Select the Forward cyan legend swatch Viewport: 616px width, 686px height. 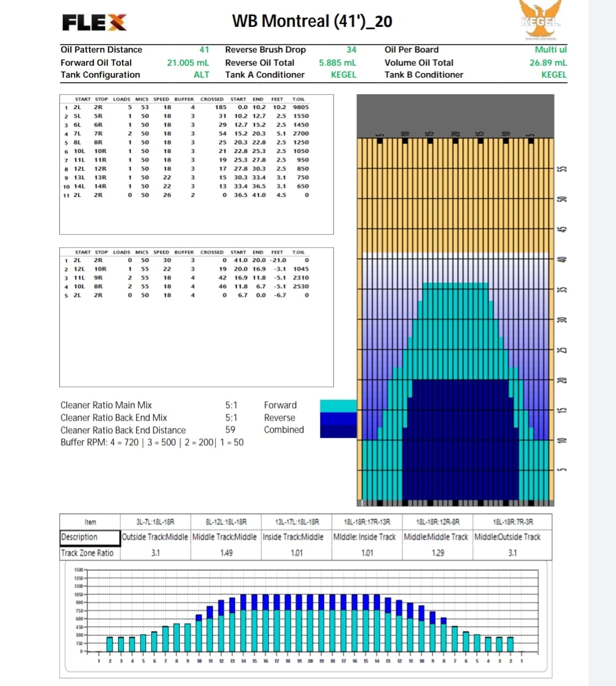[x=338, y=405]
